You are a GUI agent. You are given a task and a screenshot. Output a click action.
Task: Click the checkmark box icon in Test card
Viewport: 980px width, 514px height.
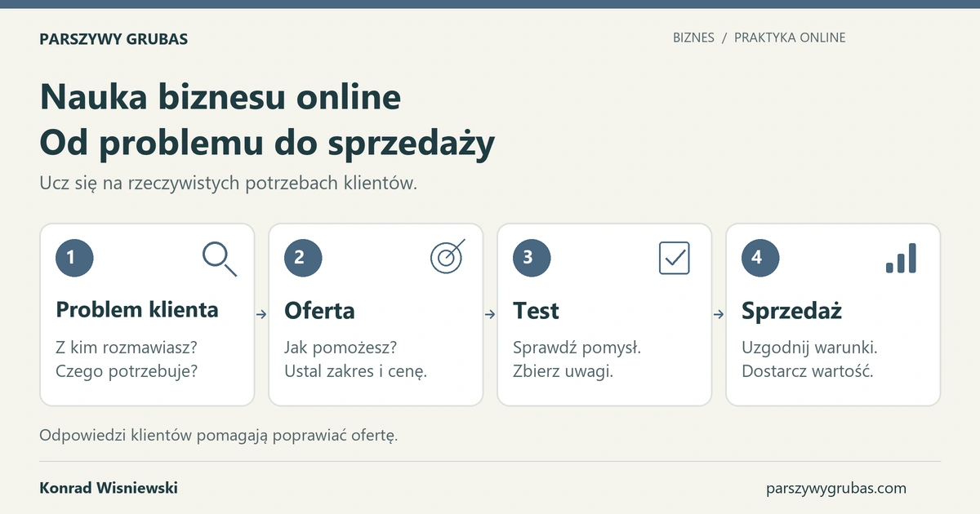coord(675,258)
